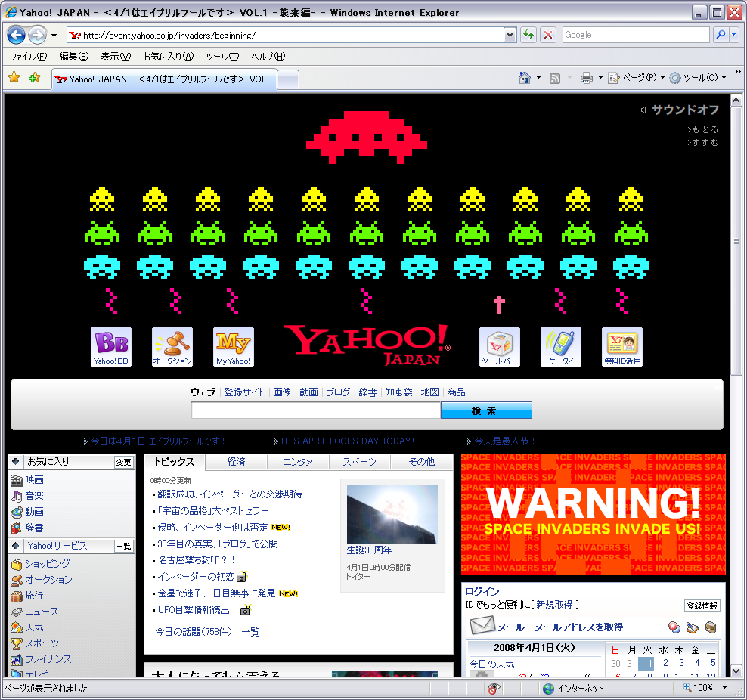This screenshot has width=747, height=700.
Task: Click the browser Forward arrow button
Action: point(37,35)
